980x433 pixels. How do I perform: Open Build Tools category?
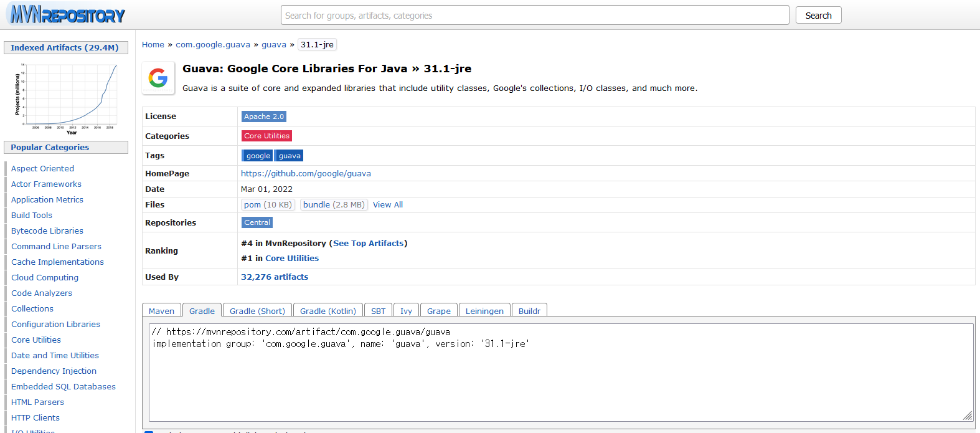click(x=32, y=215)
